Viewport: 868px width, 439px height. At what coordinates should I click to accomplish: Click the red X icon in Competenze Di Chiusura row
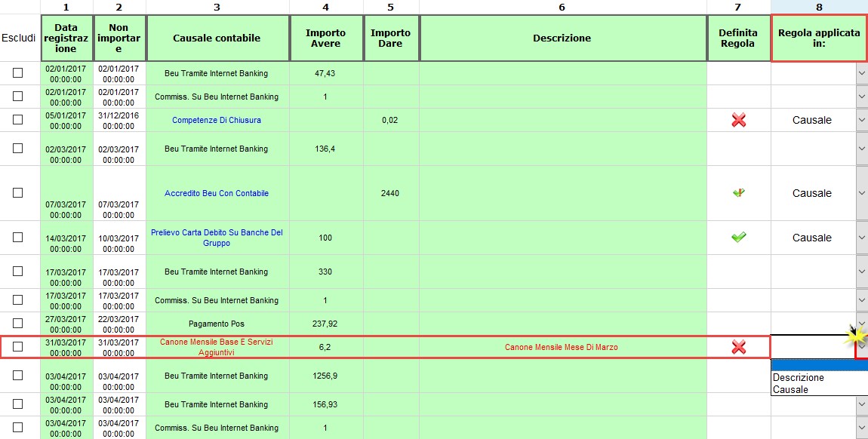(738, 120)
